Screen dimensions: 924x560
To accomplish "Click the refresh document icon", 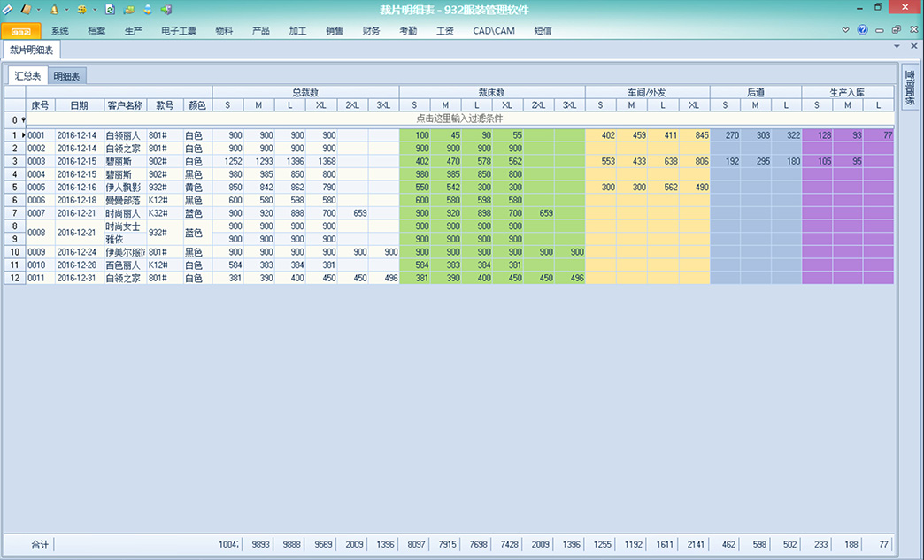I will [x=110, y=8].
